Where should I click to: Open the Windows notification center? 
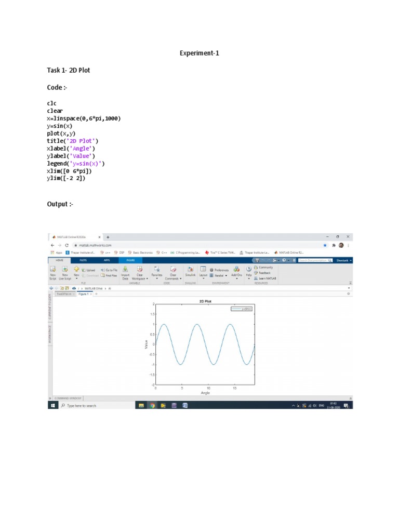pos(346,405)
